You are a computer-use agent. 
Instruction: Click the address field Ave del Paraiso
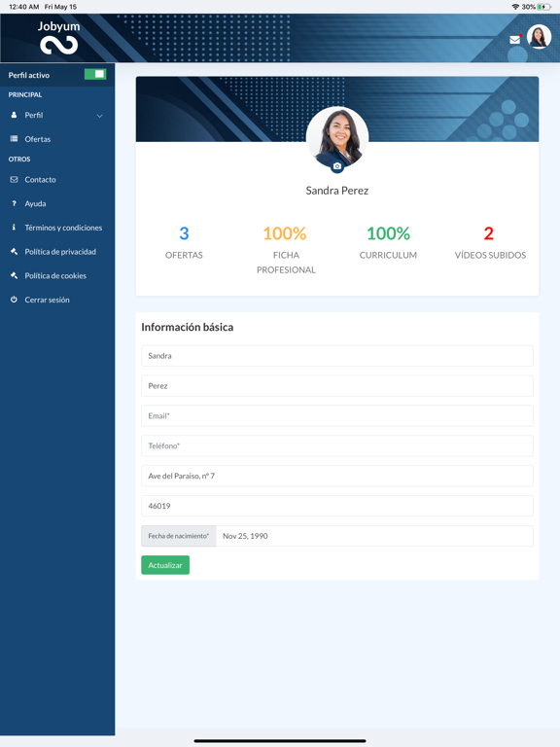[x=337, y=476]
